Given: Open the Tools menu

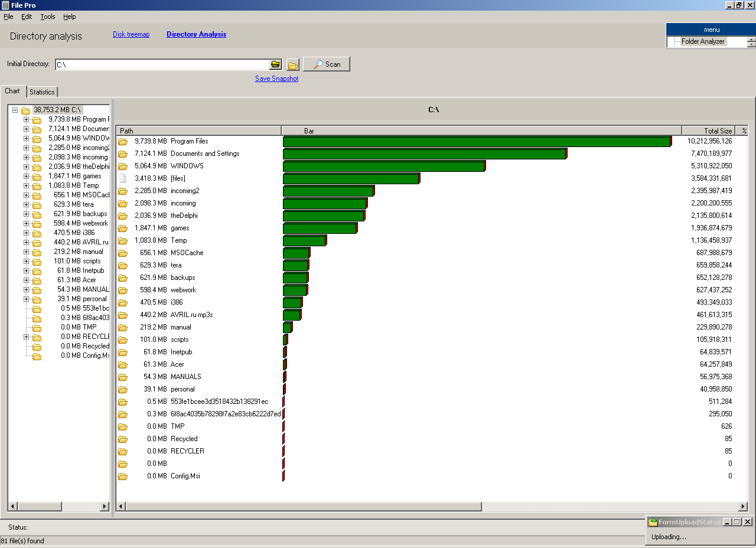Looking at the screenshot, I should click(x=47, y=17).
